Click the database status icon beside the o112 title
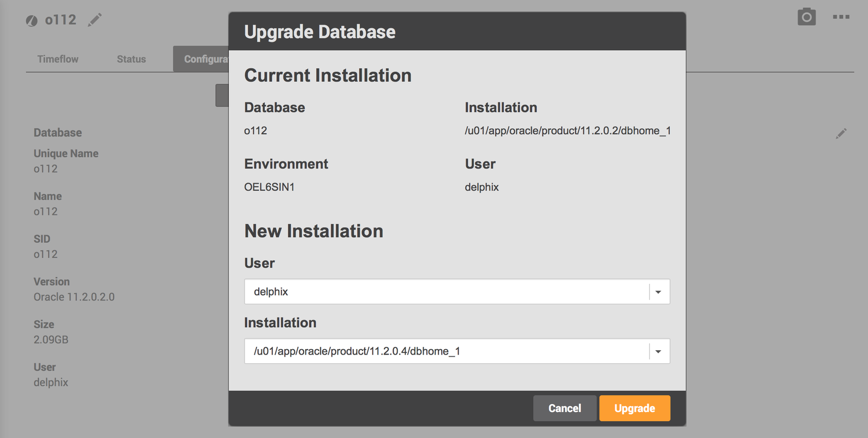Image resolution: width=868 pixels, height=438 pixels. (32, 21)
